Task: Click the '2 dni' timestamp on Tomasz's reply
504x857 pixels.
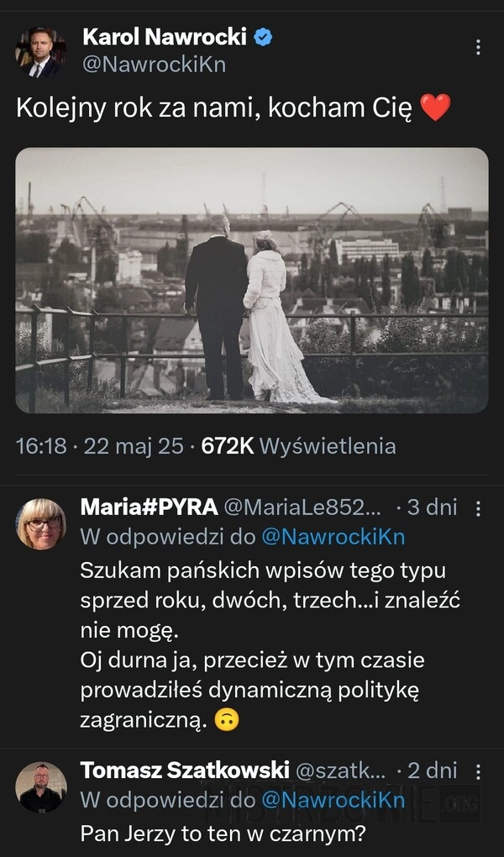Action: (x=432, y=770)
